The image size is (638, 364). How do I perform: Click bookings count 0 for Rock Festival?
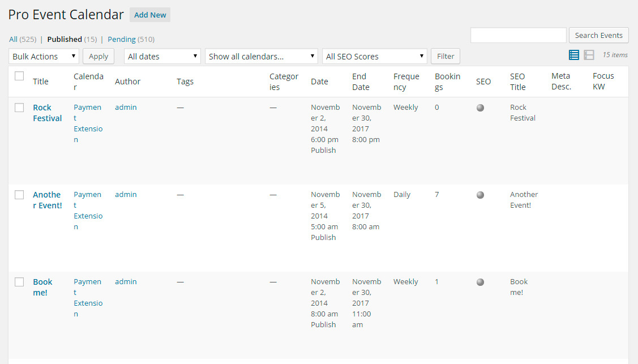coord(436,108)
